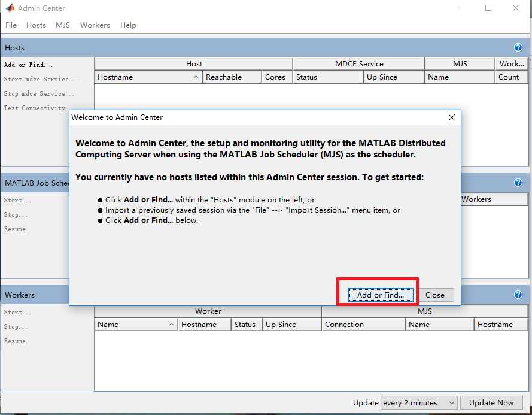Screen dimensions: 532x415
Task: Close the Admin Center window
Action: click(516, 8)
